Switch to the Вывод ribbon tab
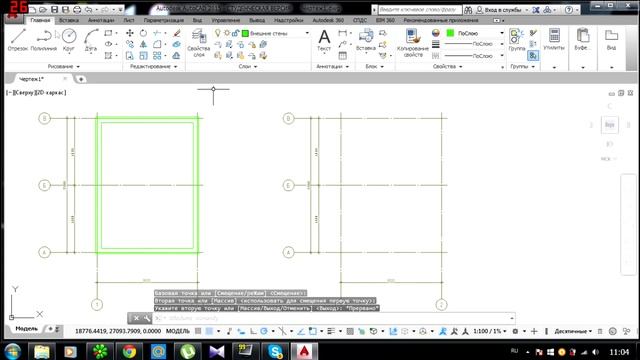Image resolution: width=640 pixels, height=360 pixels. point(257,20)
